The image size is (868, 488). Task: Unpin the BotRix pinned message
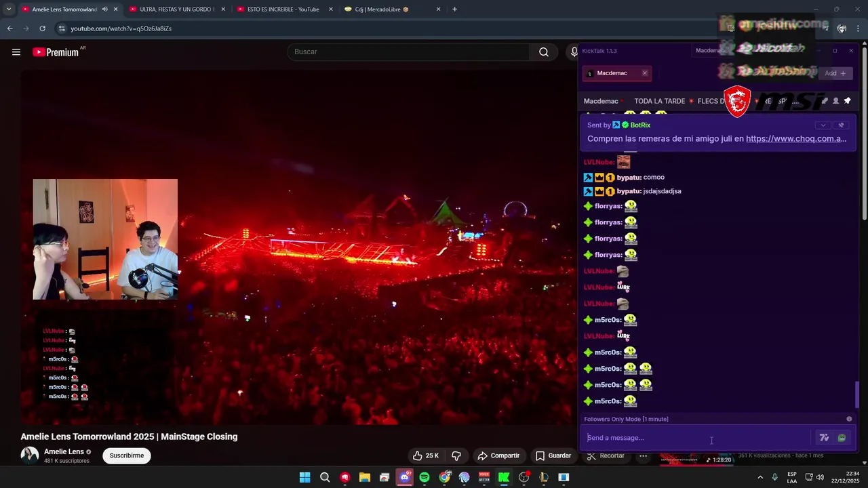tap(841, 125)
